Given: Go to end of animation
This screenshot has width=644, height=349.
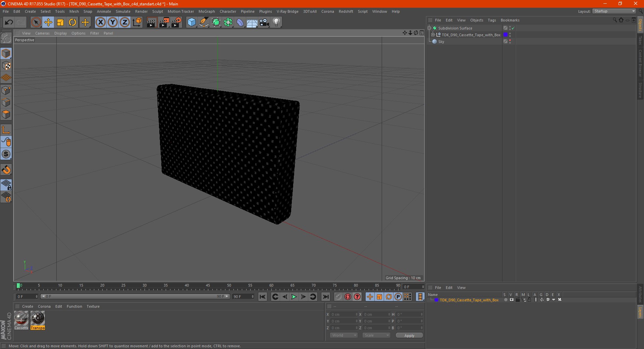Looking at the screenshot, I should coord(325,297).
